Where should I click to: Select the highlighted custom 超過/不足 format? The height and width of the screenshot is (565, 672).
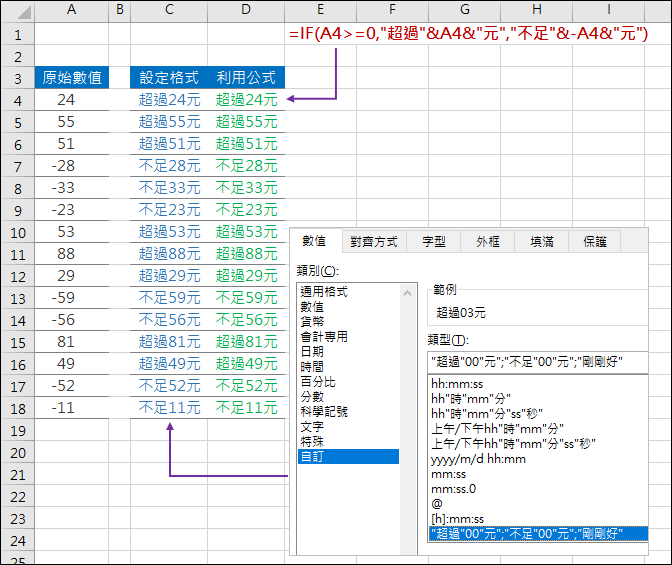(x=538, y=534)
